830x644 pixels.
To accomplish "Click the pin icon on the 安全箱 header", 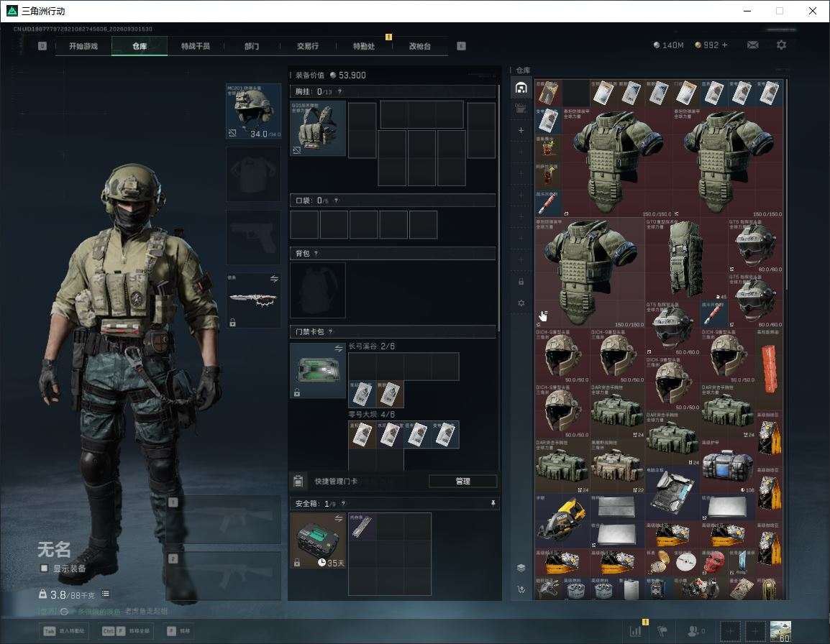I will tap(493, 503).
